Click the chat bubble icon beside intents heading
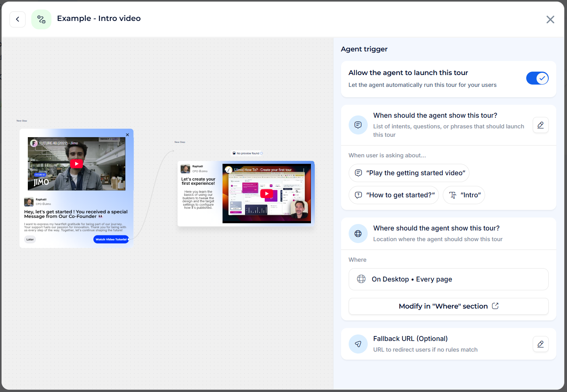This screenshot has width=567, height=392. click(358, 125)
